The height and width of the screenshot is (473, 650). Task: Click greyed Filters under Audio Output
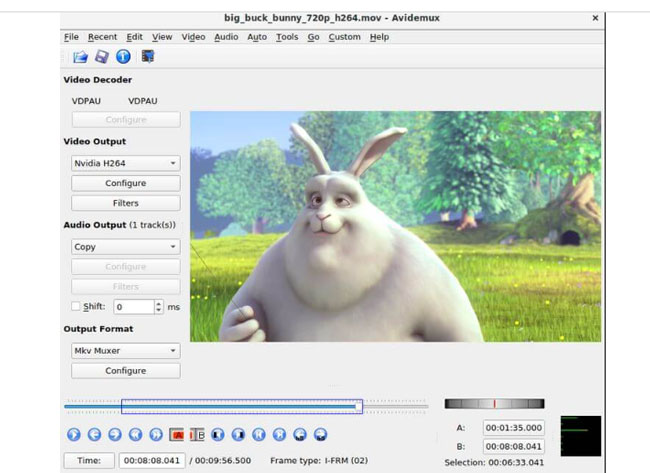126,287
